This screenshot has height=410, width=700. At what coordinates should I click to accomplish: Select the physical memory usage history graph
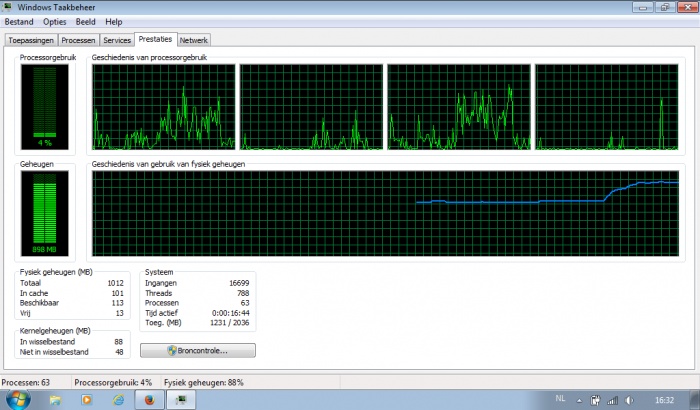click(x=385, y=213)
